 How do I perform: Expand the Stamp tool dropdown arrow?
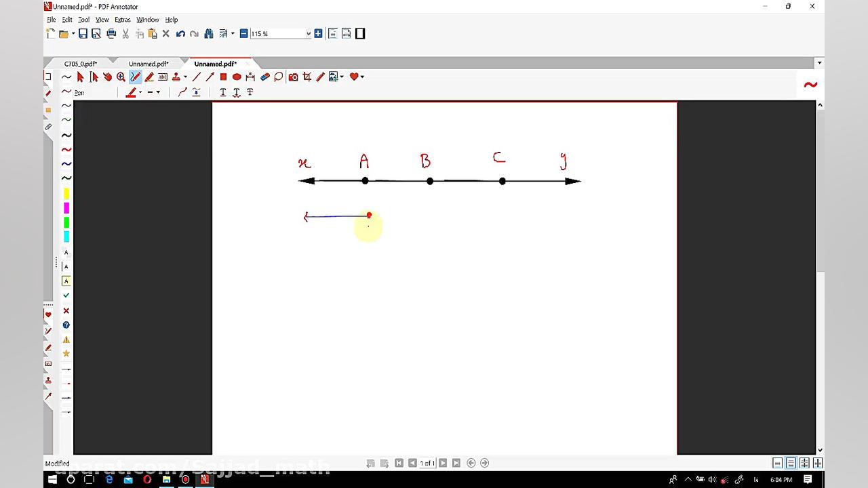(x=185, y=77)
